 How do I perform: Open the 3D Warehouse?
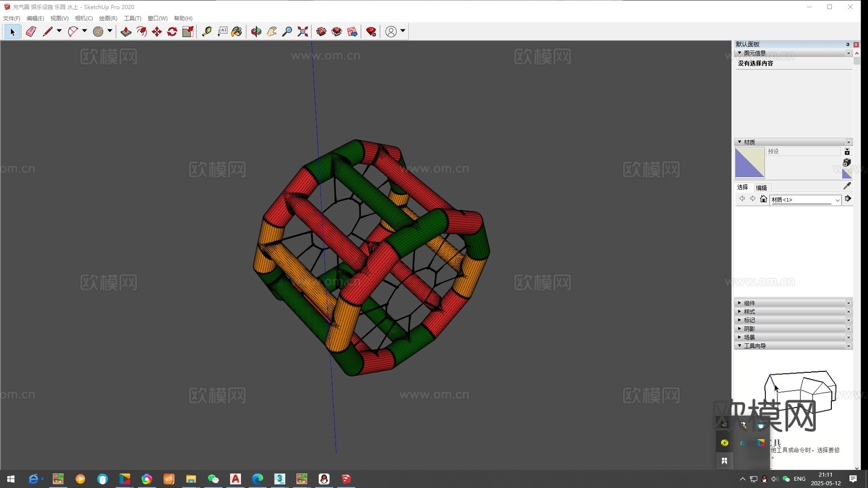point(321,32)
